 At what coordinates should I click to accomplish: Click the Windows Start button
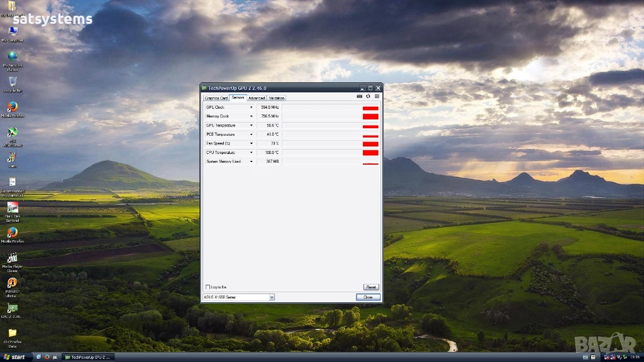pos(15,357)
